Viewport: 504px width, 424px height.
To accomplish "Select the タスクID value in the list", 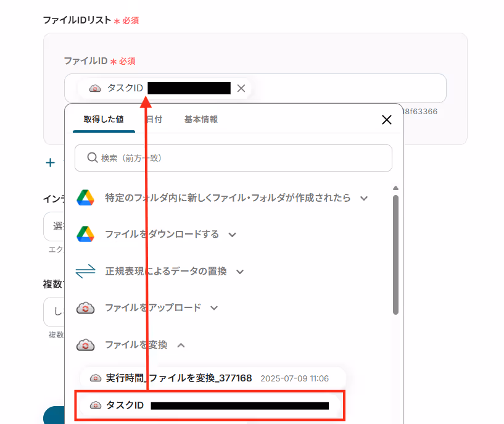I will 210,405.
